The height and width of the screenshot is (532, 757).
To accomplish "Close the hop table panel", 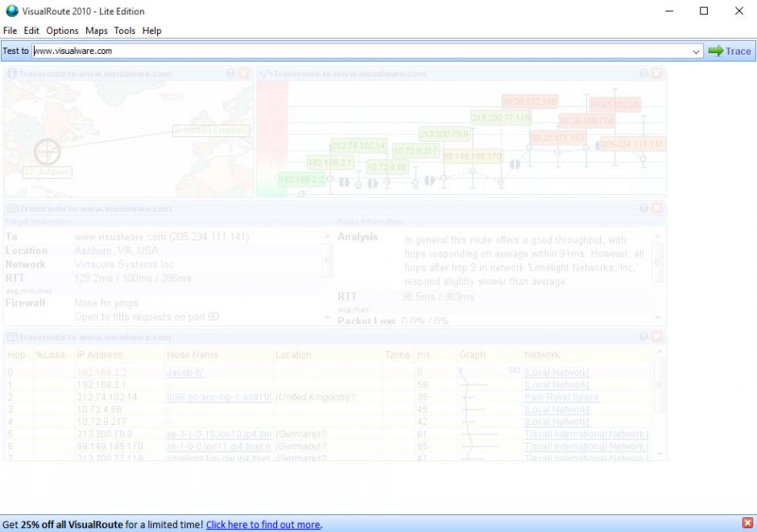I will [657, 336].
